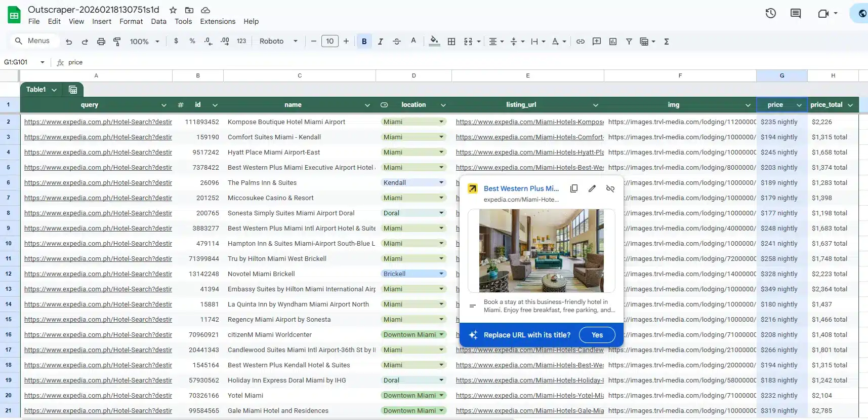Copy the link in the preview popup
The width and height of the screenshot is (868, 420).
[x=574, y=188]
